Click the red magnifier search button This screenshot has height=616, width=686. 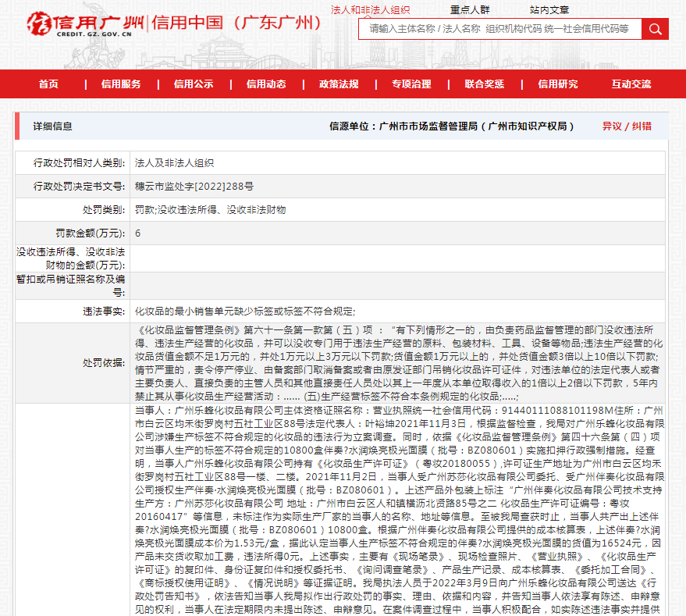[655, 29]
